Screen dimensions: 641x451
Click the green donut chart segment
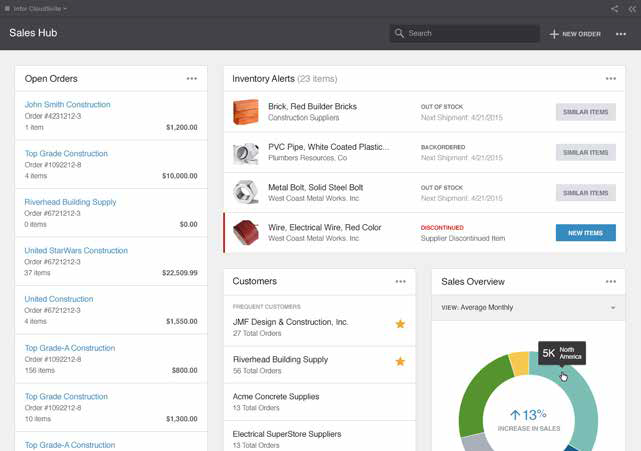[x=476, y=395]
